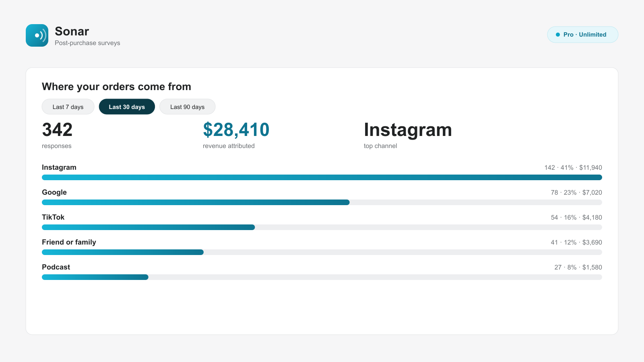Image resolution: width=644 pixels, height=362 pixels.
Task: Click the blue dot in the Pro badge
Action: pyautogui.click(x=558, y=35)
